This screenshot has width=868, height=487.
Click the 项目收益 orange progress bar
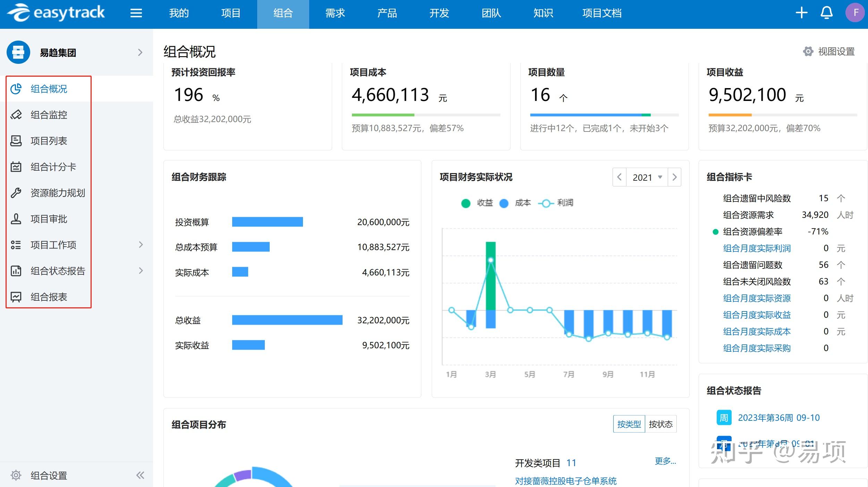pos(730,115)
